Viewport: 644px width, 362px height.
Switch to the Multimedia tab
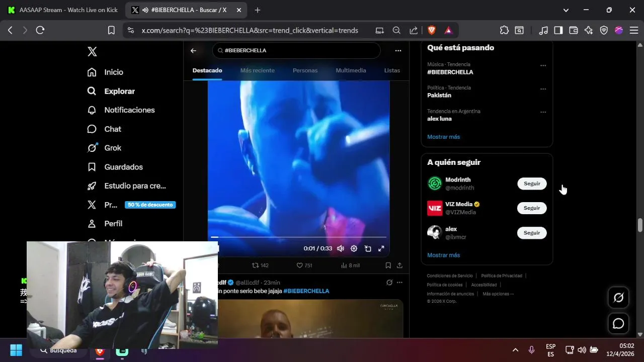351,70
